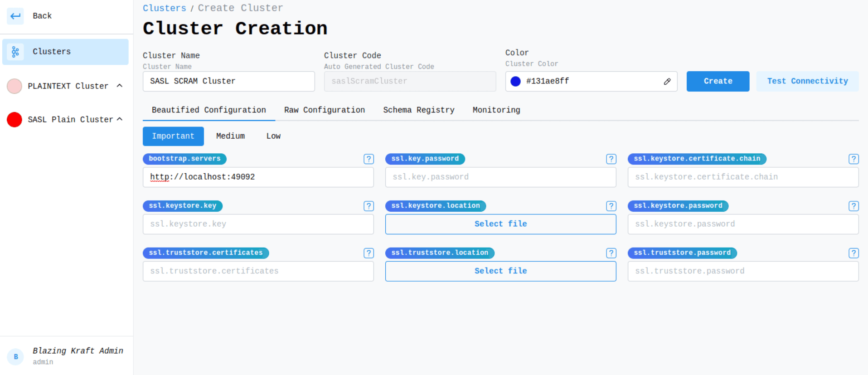Click the Create button

point(718,82)
